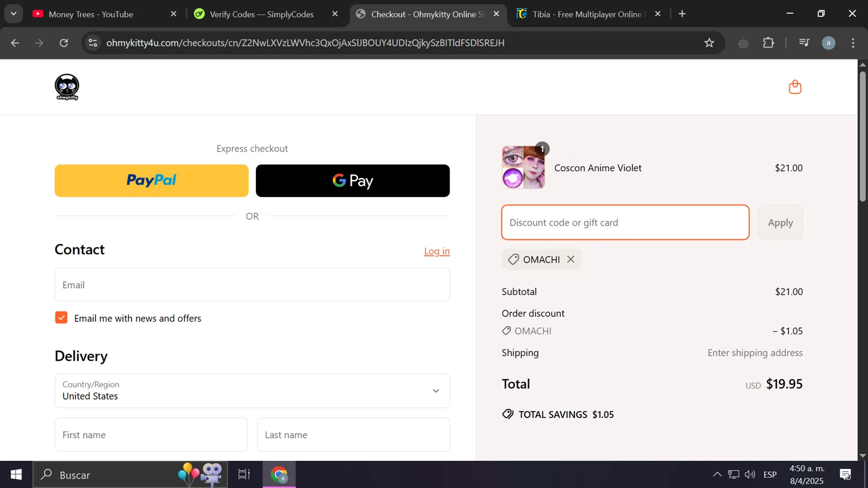Open the media control icon in Chrome toolbar
This screenshot has width=868, height=488.
click(804, 43)
